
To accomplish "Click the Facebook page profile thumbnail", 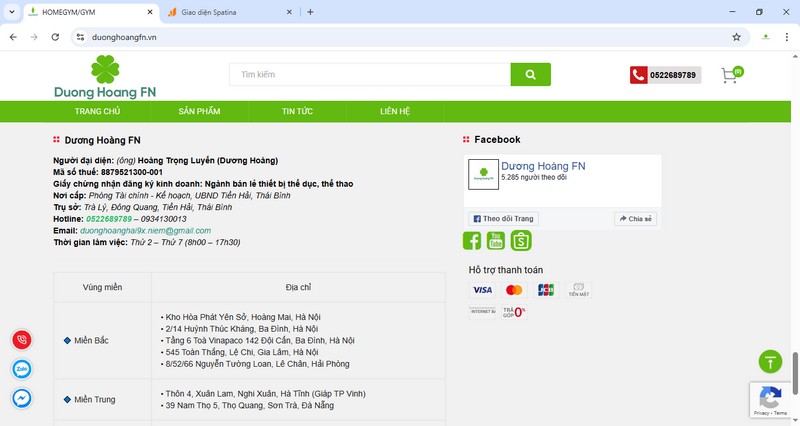I will [483, 174].
